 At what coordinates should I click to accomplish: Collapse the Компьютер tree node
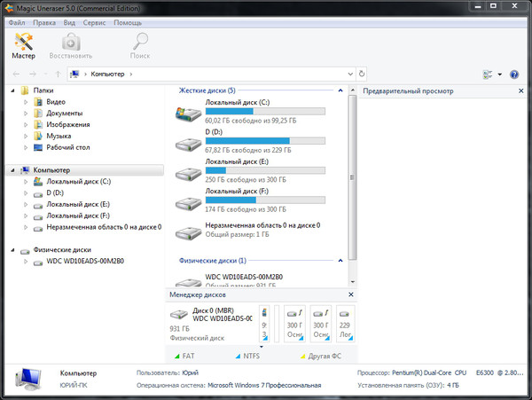click(12, 170)
